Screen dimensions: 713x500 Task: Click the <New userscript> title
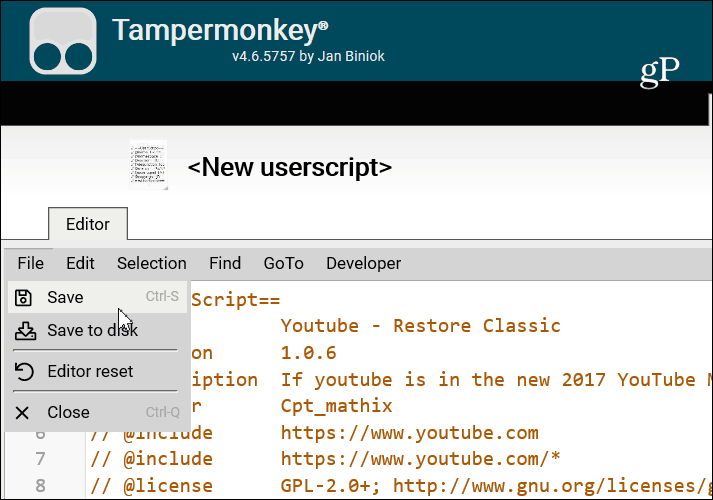290,167
